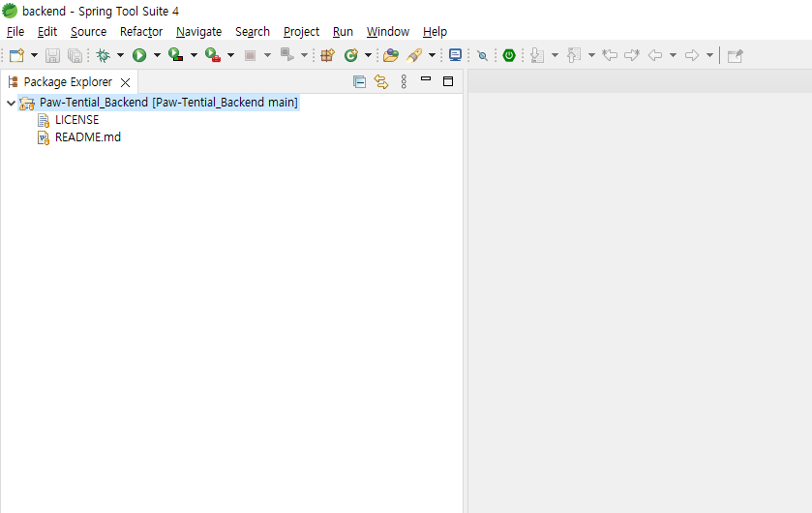The image size is (812, 513).
Task: Toggle the Skip All Breakpoints icon
Action: click(x=482, y=55)
